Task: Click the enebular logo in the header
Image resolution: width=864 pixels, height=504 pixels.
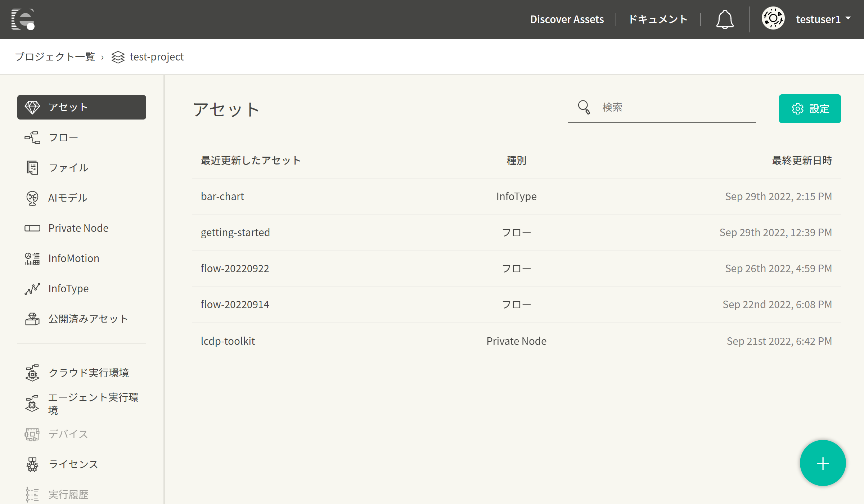Action: 23,19
